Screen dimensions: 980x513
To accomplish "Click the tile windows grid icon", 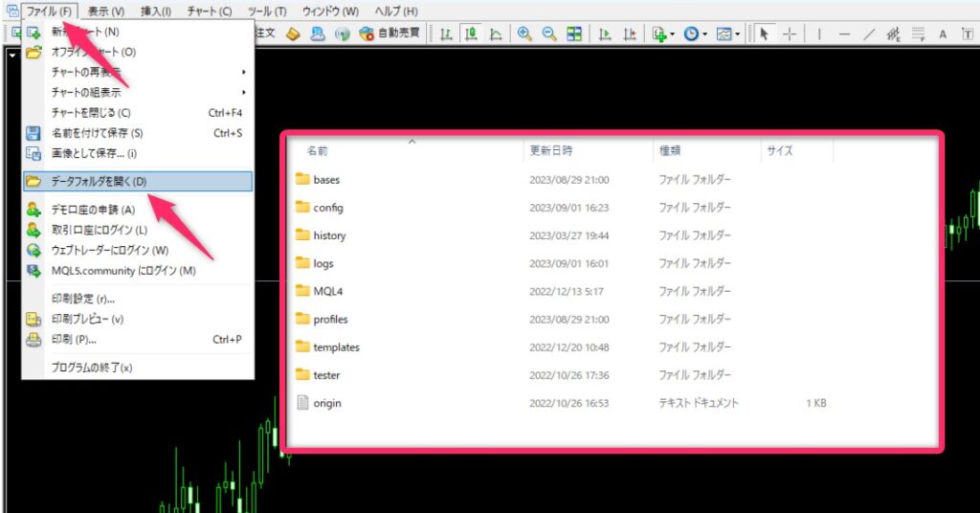I will tap(574, 33).
